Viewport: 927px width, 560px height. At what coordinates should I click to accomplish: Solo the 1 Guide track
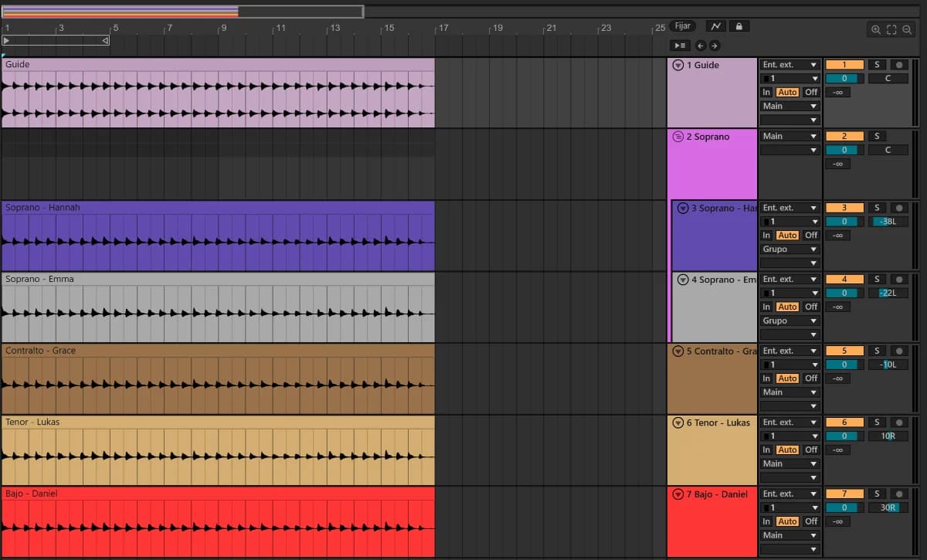coord(877,65)
